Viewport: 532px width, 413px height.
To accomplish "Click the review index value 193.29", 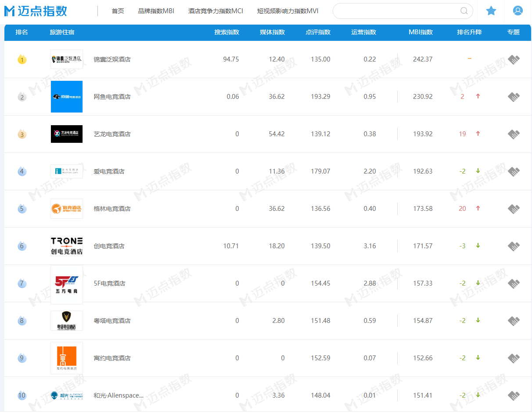I will [320, 97].
